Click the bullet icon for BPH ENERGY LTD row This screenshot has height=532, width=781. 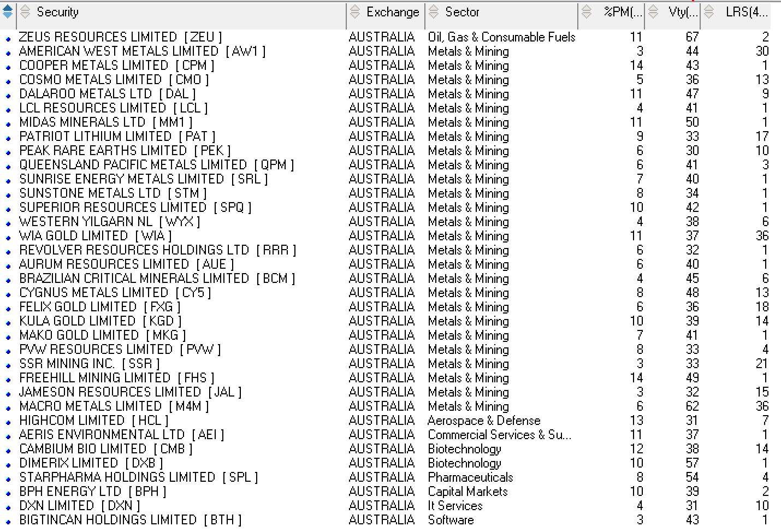(8, 494)
